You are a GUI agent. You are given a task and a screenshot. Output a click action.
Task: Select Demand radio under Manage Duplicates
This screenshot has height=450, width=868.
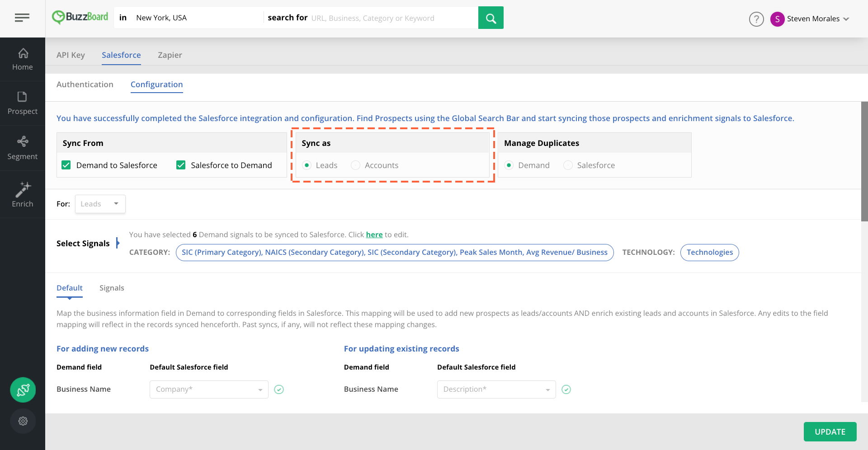tap(509, 165)
